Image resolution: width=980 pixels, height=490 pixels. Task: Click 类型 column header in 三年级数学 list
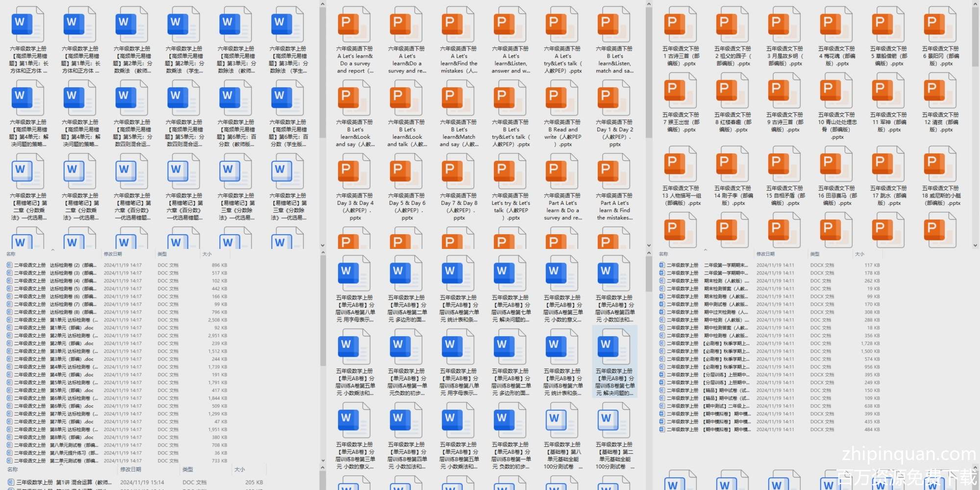(x=188, y=469)
